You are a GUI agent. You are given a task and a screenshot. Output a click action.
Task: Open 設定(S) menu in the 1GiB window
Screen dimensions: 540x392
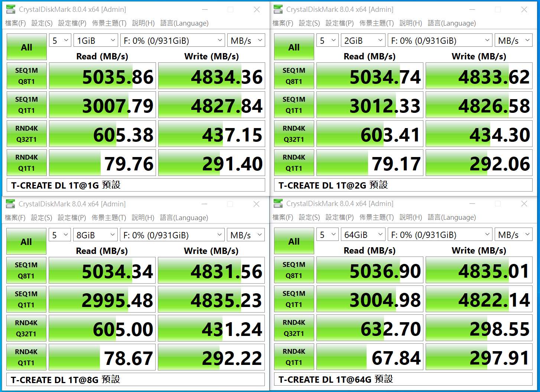click(42, 23)
